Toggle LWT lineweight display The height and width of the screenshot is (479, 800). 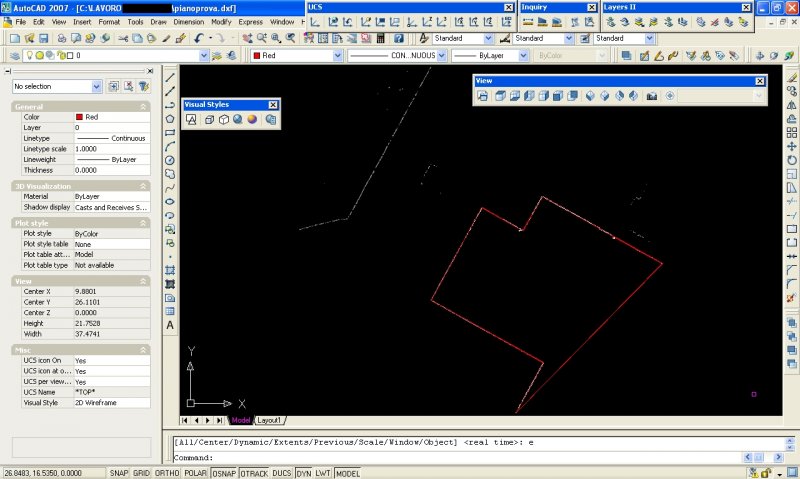pyautogui.click(x=323, y=473)
